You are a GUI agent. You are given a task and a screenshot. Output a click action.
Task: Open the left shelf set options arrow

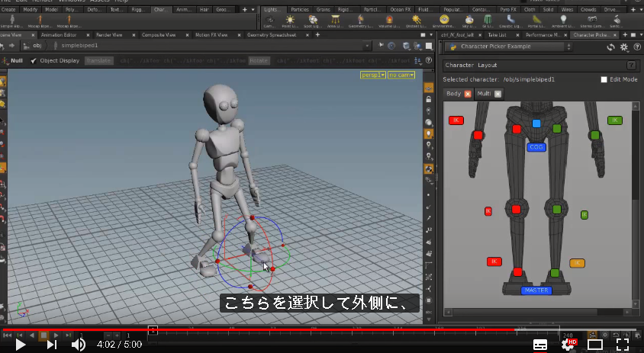(x=253, y=9)
